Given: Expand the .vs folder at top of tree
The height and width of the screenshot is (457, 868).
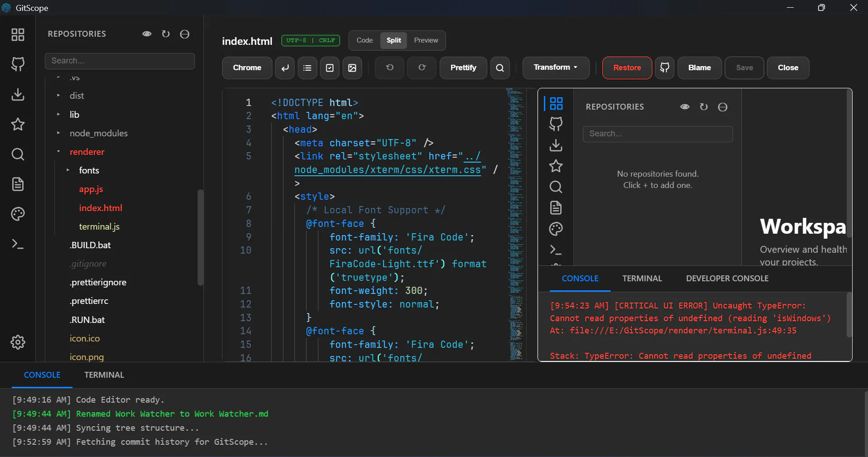Looking at the screenshot, I should (58, 78).
